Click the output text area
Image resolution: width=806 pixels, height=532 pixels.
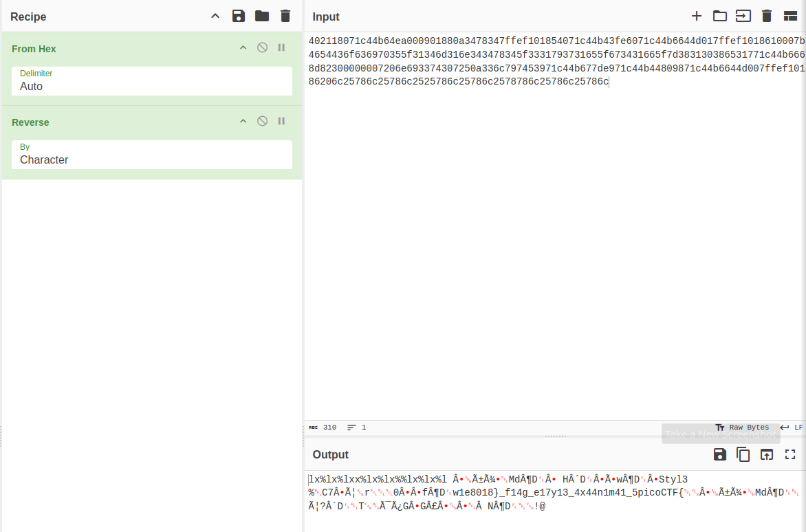tap(555, 500)
